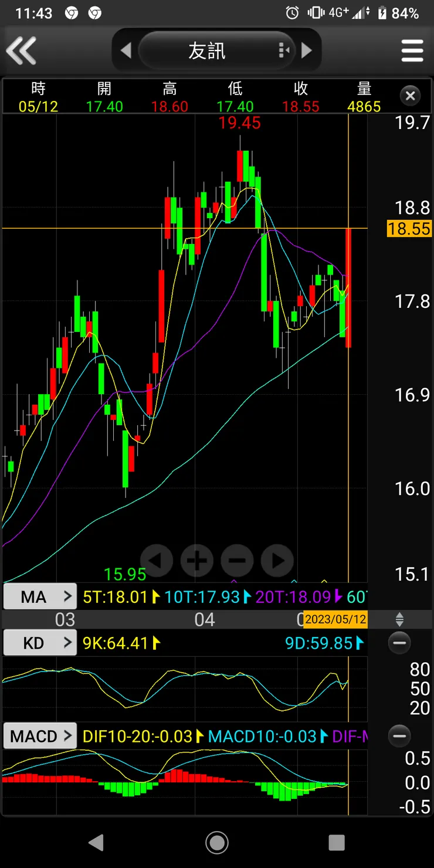The width and height of the screenshot is (434, 868).
Task: Tap Android recent apps button
Action: 337,843
